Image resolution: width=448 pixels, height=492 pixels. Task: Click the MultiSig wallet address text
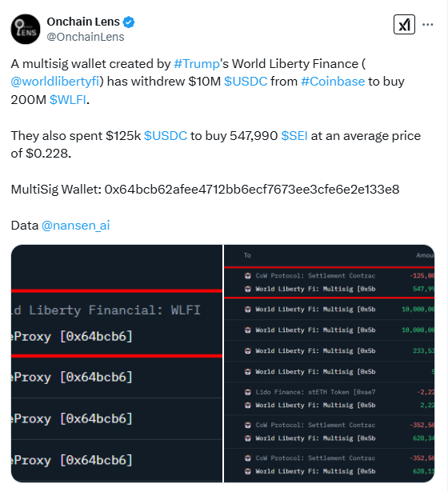252,190
